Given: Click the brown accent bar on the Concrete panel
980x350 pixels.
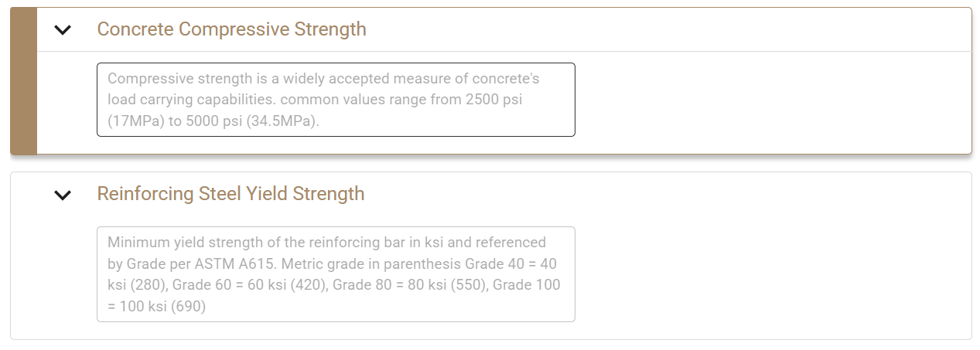Looking at the screenshot, I should (x=24, y=81).
